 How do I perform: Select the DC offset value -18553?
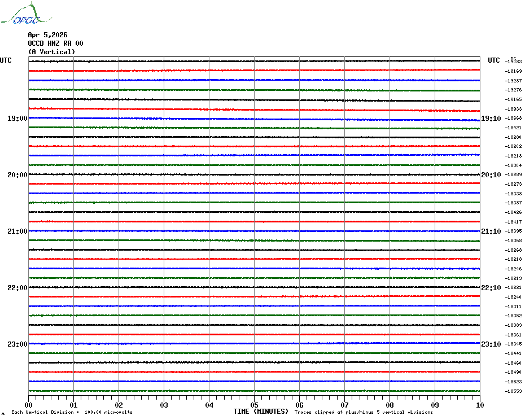[514, 391]
